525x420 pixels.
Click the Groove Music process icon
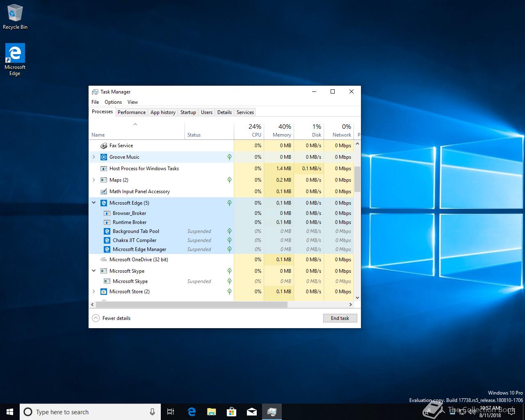pyautogui.click(x=104, y=157)
